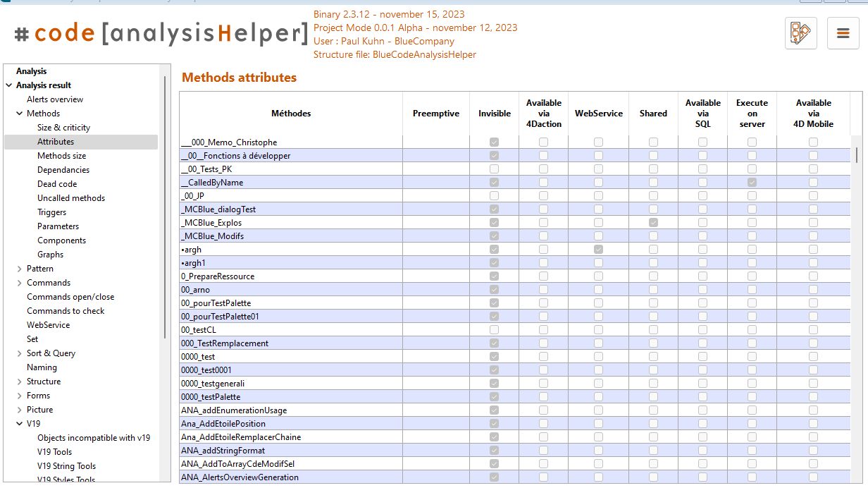
Task: Select Alerts overview in sidebar
Action: (55, 99)
